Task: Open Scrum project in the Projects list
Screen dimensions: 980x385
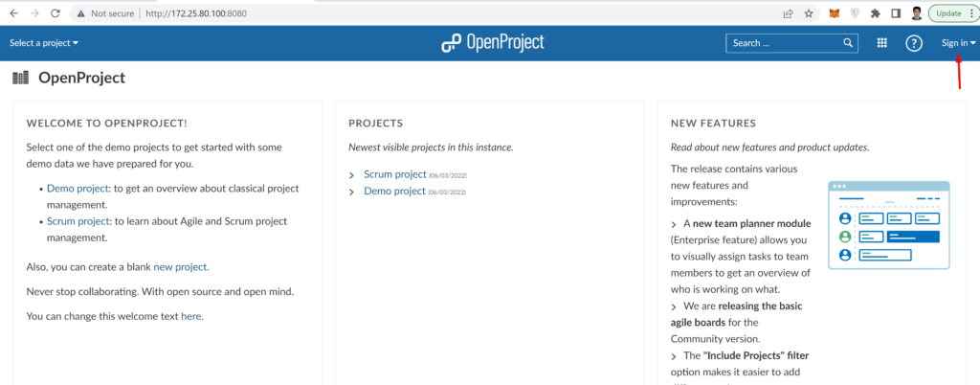Action: click(395, 174)
